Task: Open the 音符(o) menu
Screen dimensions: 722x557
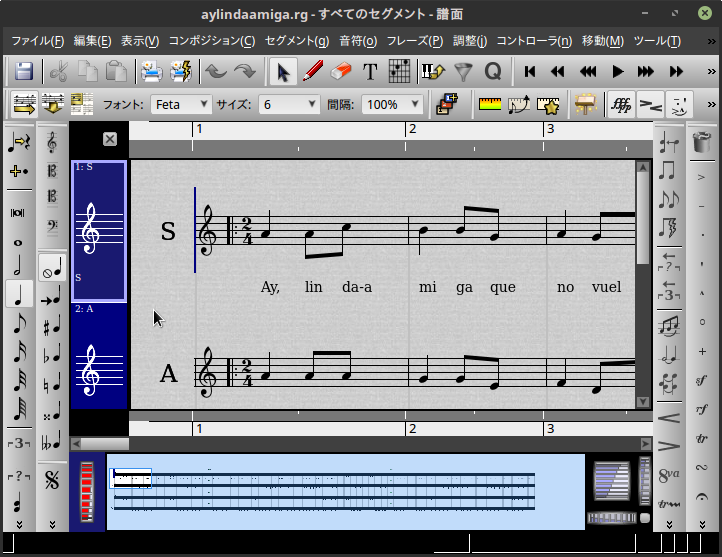Action: (x=358, y=41)
